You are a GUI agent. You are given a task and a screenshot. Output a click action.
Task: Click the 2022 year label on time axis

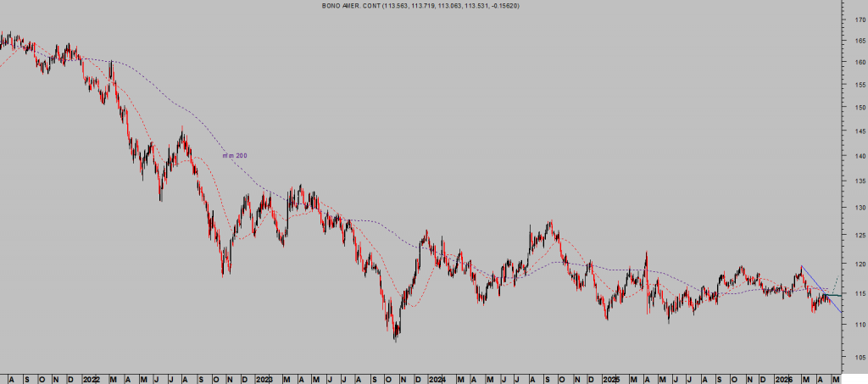[x=91, y=377]
